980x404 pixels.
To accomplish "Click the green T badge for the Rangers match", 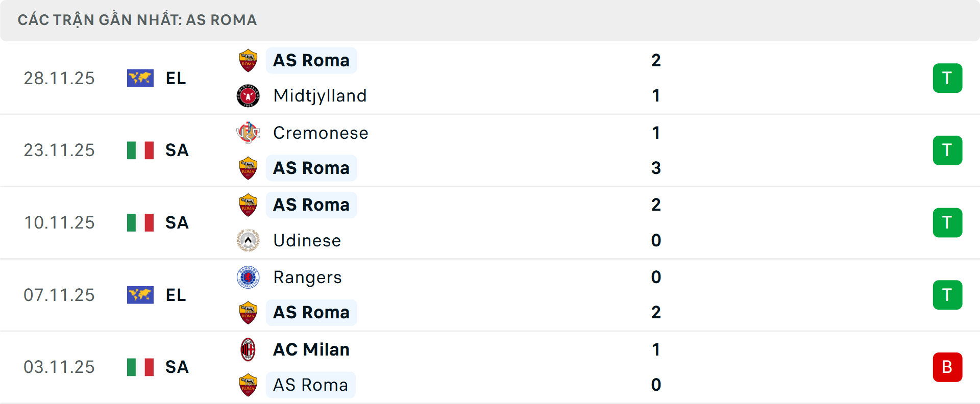I will [x=948, y=295].
